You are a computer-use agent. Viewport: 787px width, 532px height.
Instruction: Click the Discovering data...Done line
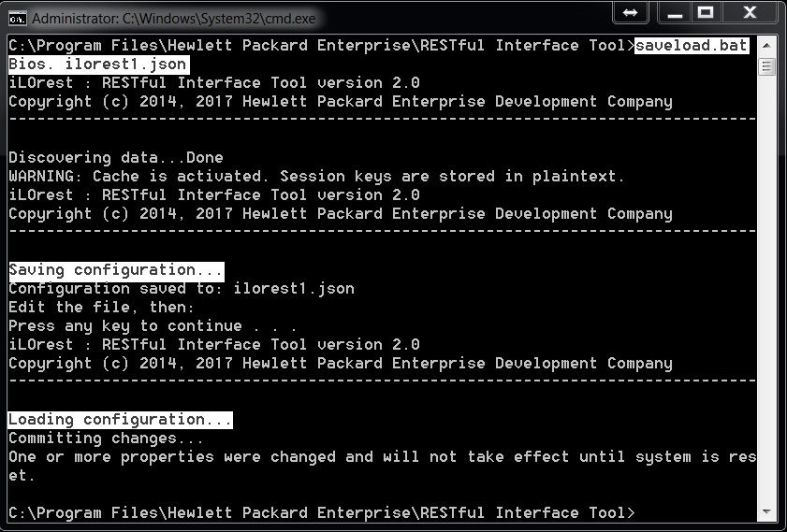[116, 158]
